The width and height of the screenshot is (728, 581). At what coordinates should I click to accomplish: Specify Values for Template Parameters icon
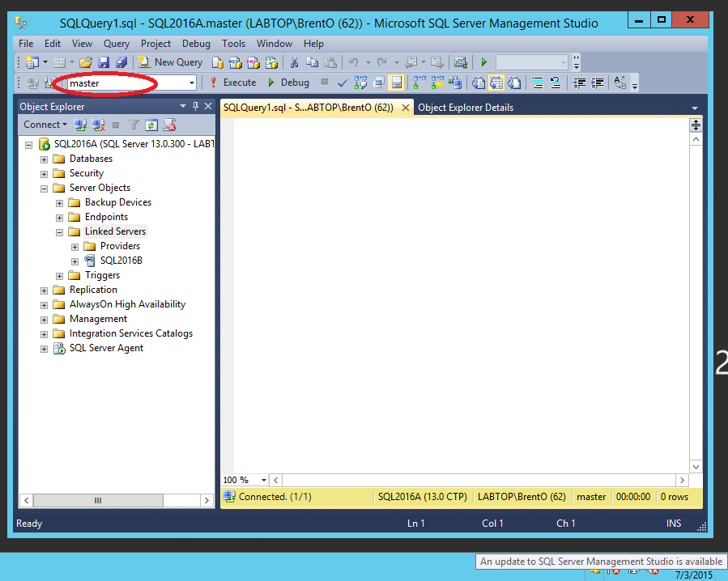(x=619, y=83)
